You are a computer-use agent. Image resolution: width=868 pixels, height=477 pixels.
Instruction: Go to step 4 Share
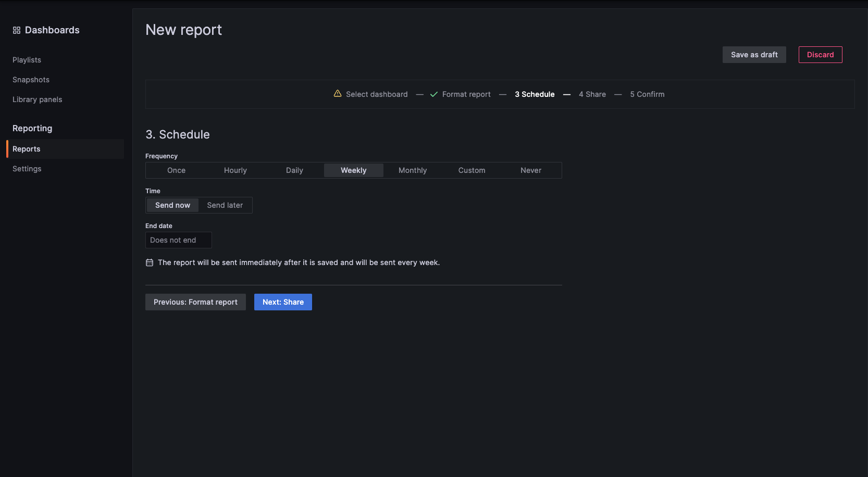[592, 94]
